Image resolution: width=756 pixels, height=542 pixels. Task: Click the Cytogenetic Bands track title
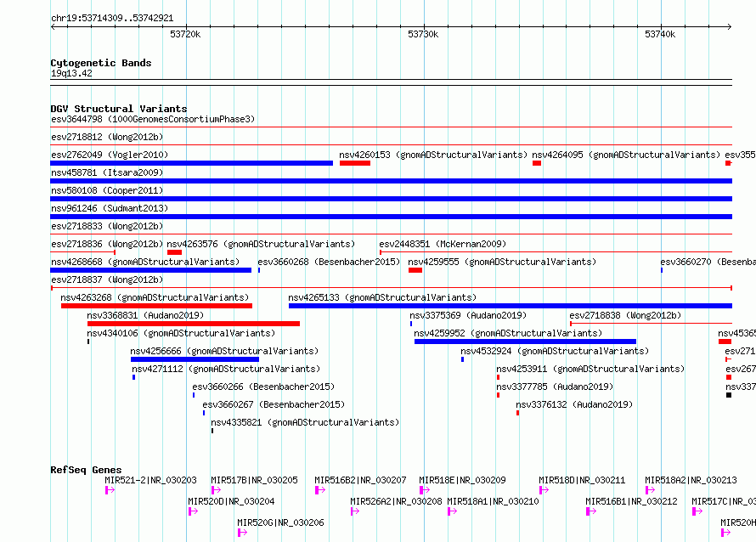(x=101, y=63)
